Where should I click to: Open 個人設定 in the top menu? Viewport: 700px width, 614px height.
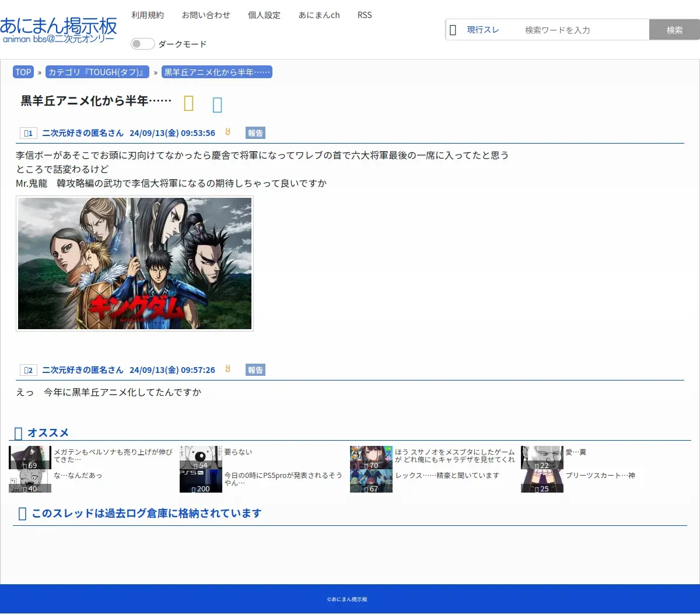pyautogui.click(x=264, y=15)
